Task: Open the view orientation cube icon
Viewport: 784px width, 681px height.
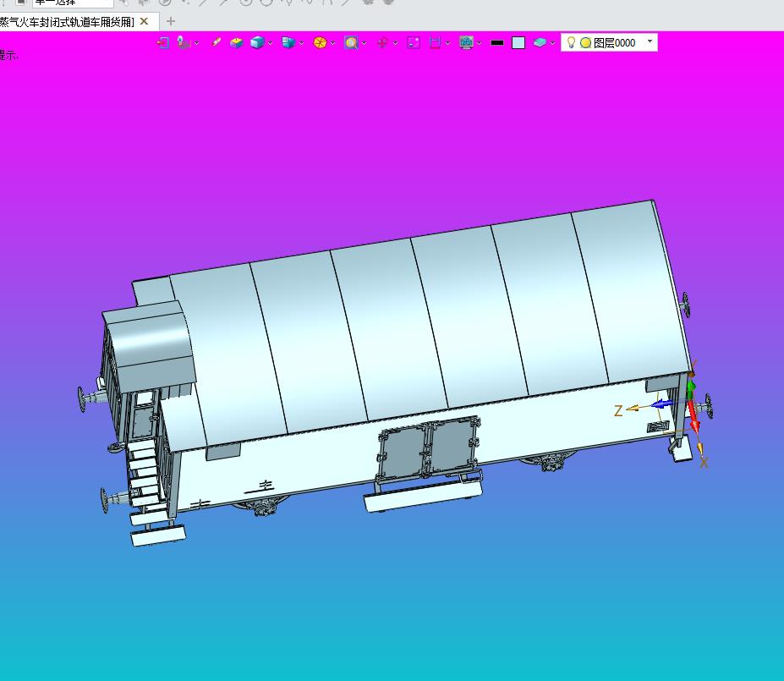Action: (288, 43)
